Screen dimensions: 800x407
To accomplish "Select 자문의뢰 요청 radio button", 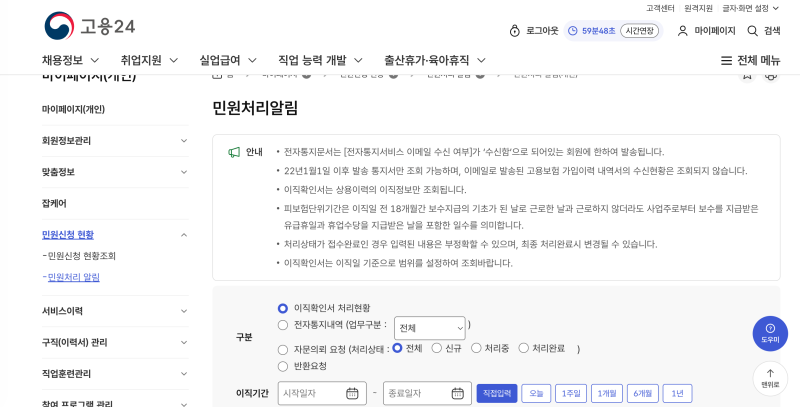I will click(x=283, y=350).
